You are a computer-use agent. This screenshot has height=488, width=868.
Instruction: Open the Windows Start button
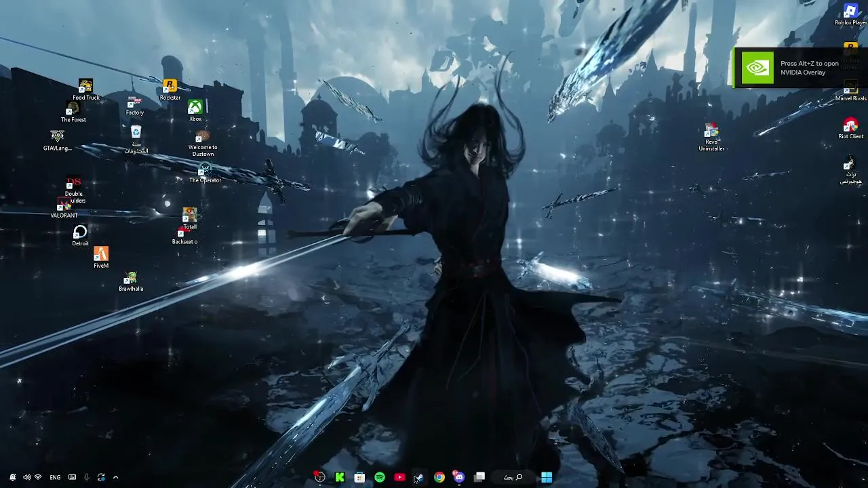click(546, 477)
